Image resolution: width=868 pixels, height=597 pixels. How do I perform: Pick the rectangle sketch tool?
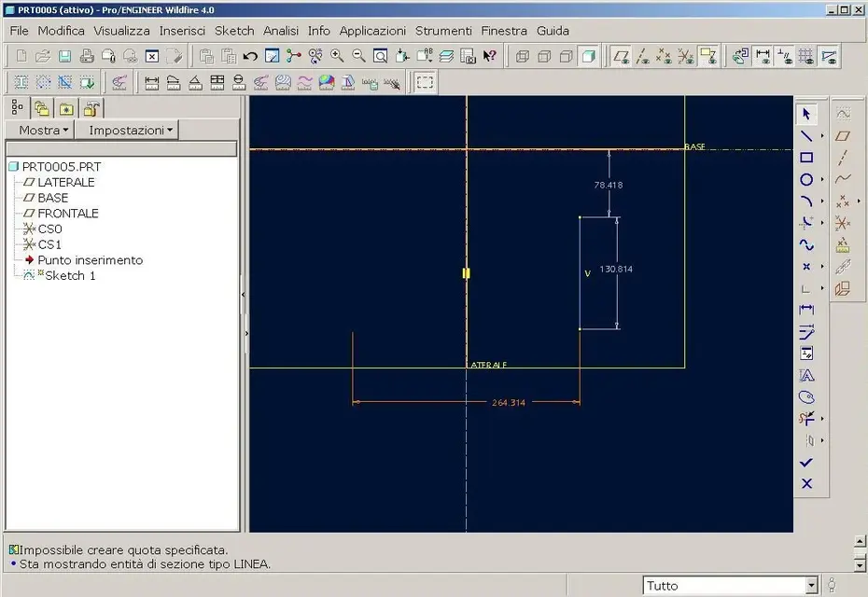[806, 158]
